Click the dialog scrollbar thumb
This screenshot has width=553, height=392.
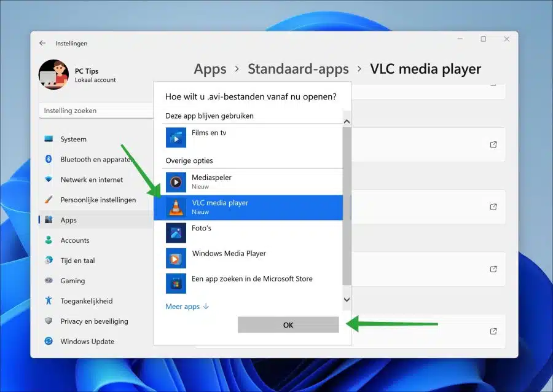click(x=347, y=206)
